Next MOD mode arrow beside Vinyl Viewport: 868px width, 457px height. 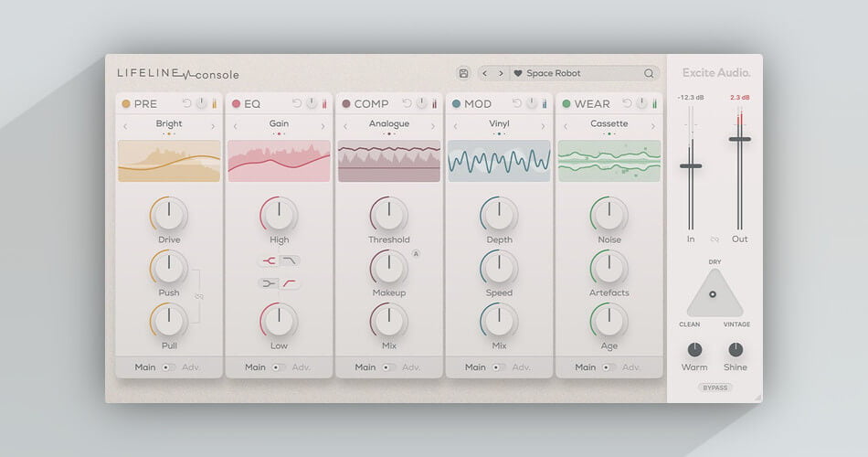pyautogui.click(x=543, y=127)
